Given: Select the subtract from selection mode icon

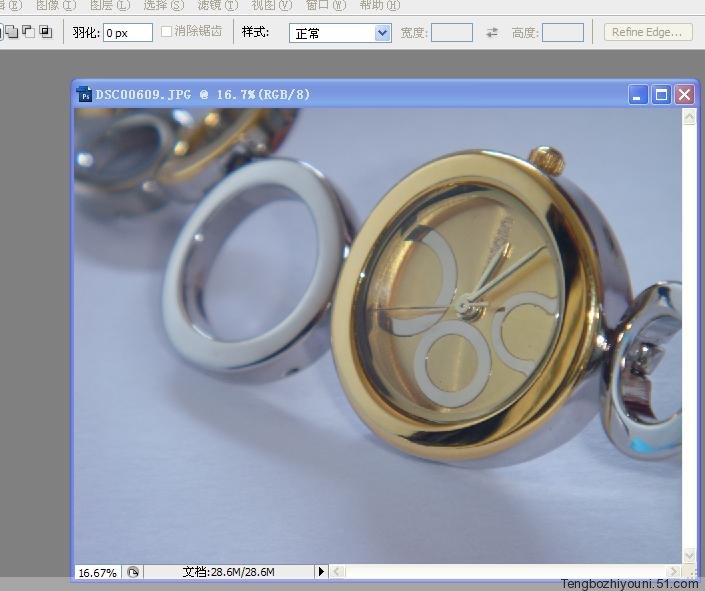Looking at the screenshot, I should [x=29, y=32].
